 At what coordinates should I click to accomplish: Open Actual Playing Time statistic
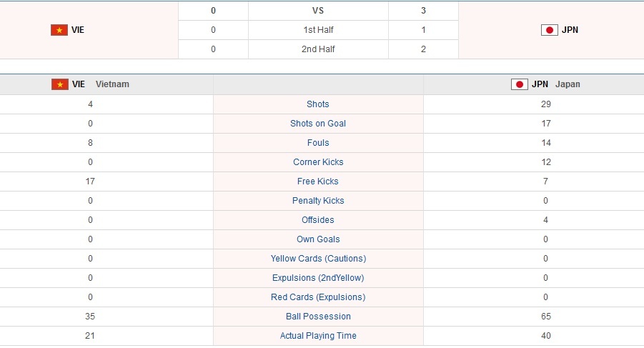coord(318,336)
